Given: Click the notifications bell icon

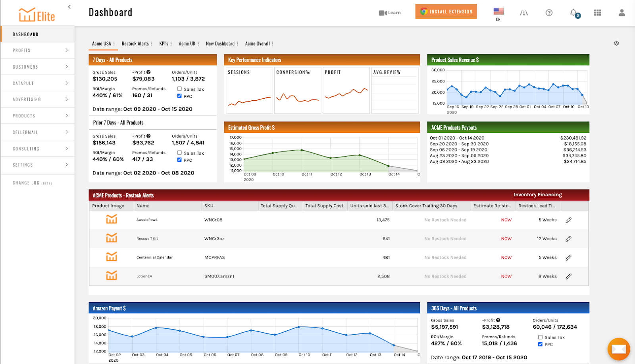Looking at the screenshot, I should (x=573, y=13).
